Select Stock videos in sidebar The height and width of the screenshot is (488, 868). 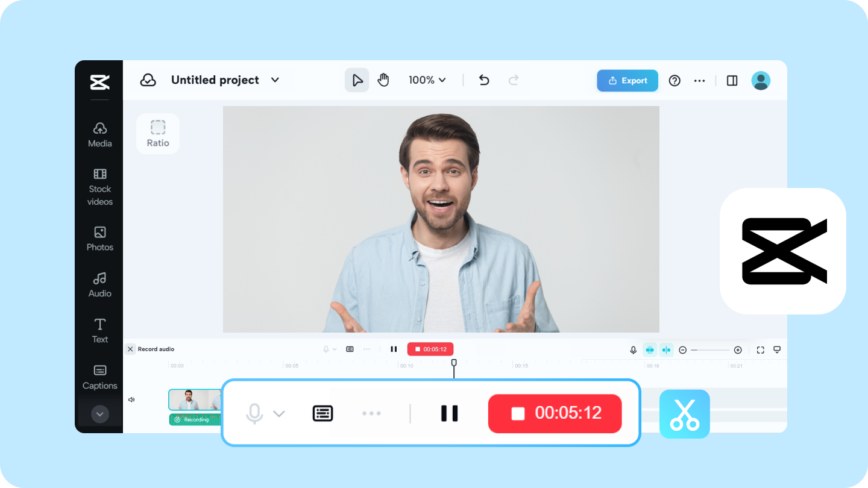pos(99,187)
